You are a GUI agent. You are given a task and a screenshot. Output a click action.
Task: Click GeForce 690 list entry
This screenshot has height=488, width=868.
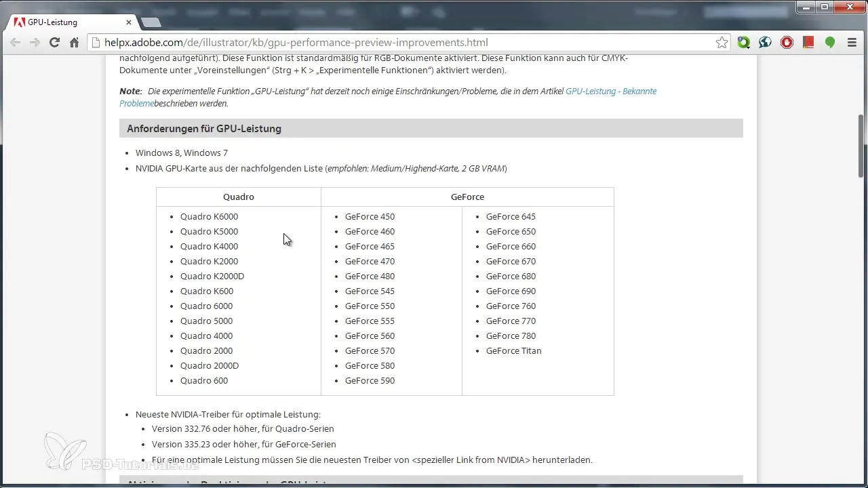coord(511,291)
